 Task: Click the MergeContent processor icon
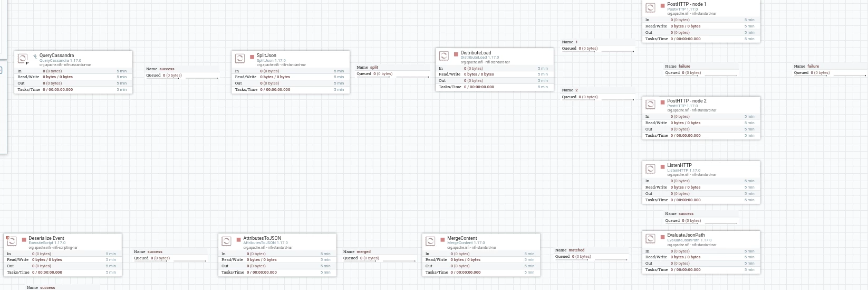(x=430, y=241)
